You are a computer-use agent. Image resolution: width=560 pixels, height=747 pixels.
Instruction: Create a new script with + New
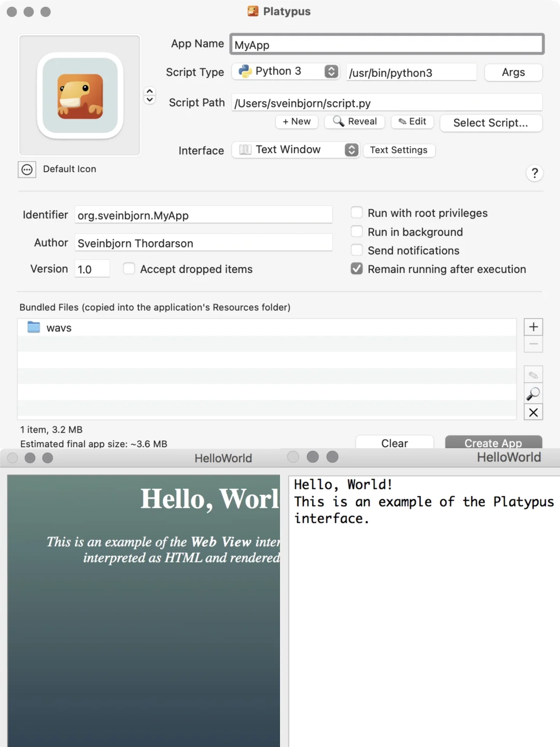coord(297,121)
